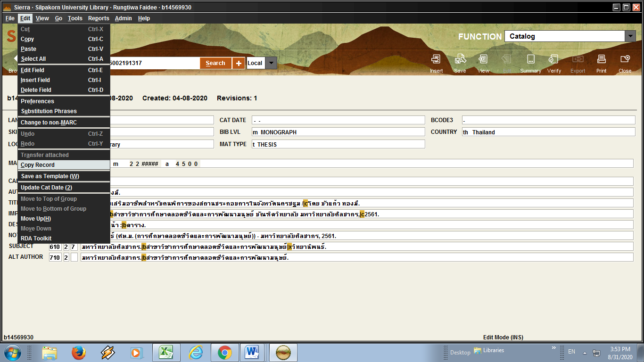Choose Paste from the Edit menu
The height and width of the screenshot is (362, 644).
(64, 49)
